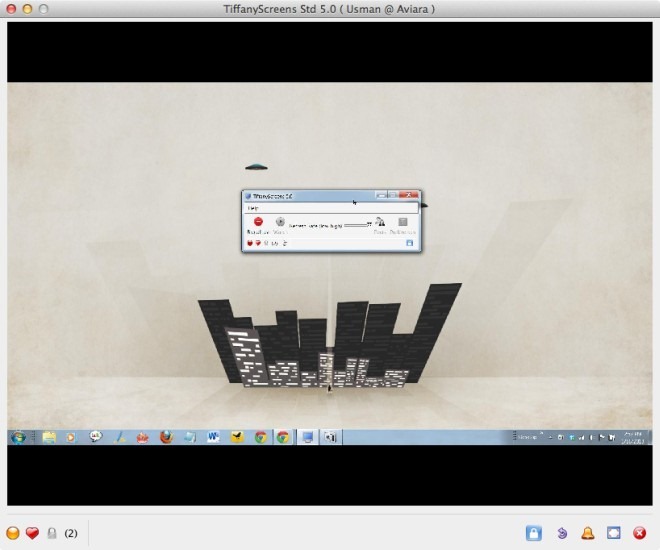Open the first Chrome icon in taskbar

(261, 438)
